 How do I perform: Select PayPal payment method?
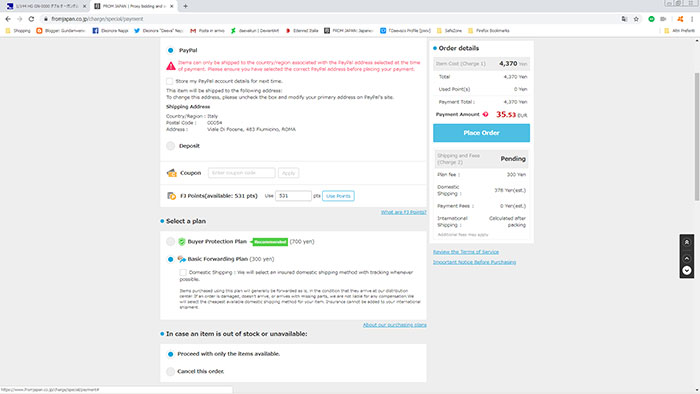[x=171, y=50]
